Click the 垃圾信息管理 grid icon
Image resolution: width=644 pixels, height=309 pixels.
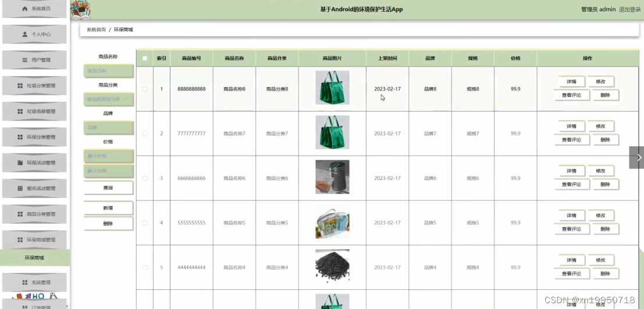(x=20, y=112)
